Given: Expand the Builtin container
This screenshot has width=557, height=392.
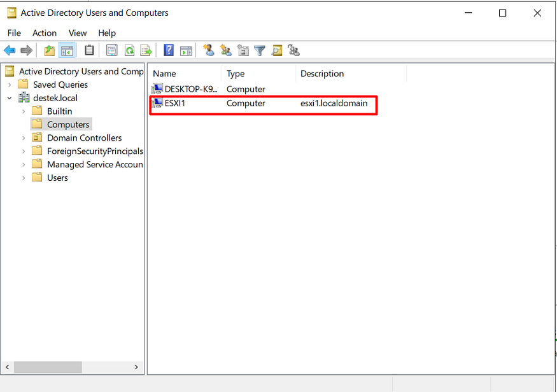Looking at the screenshot, I should 24,111.
